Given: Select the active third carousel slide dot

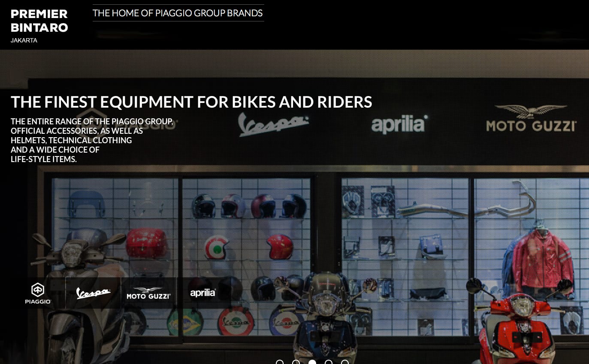Looking at the screenshot, I should (x=312, y=362).
